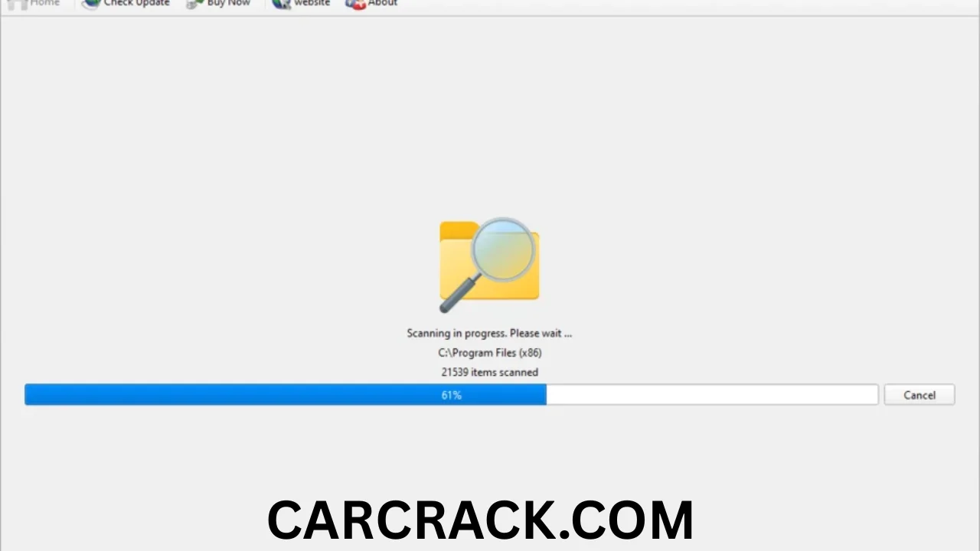
Task: Click the folder with magnifying glass icon
Action: coord(489,265)
